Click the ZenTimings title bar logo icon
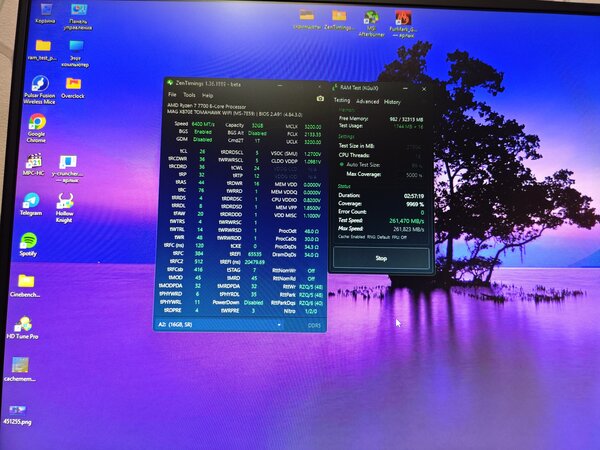Viewport: 600px width, 450px height. pyautogui.click(x=170, y=82)
